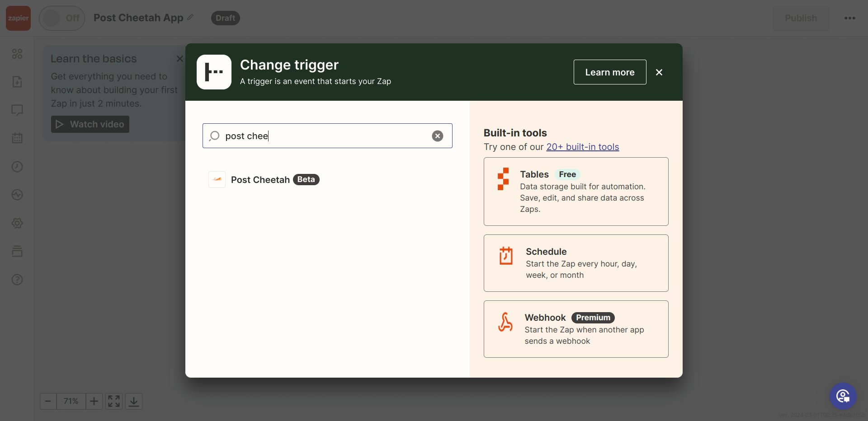Close the Change trigger dialog
Viewport: 868px width, 421px height.
(x=659, y=72)
